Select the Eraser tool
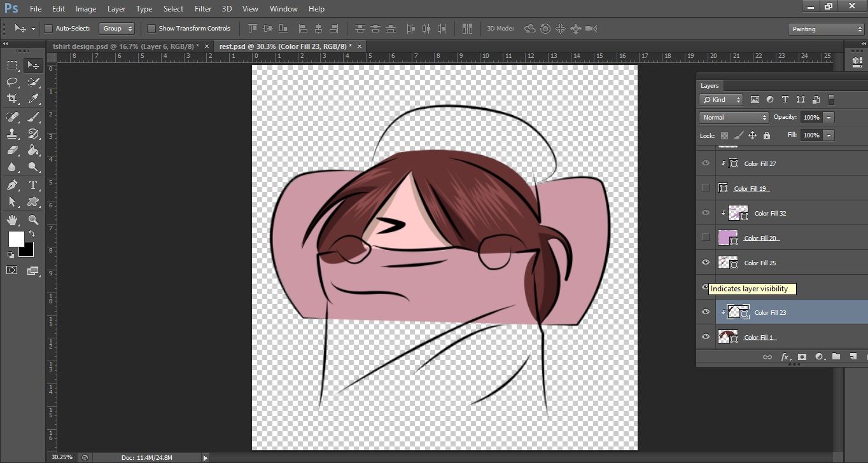The width and height of the screenshot is (868, 463). 12,151
